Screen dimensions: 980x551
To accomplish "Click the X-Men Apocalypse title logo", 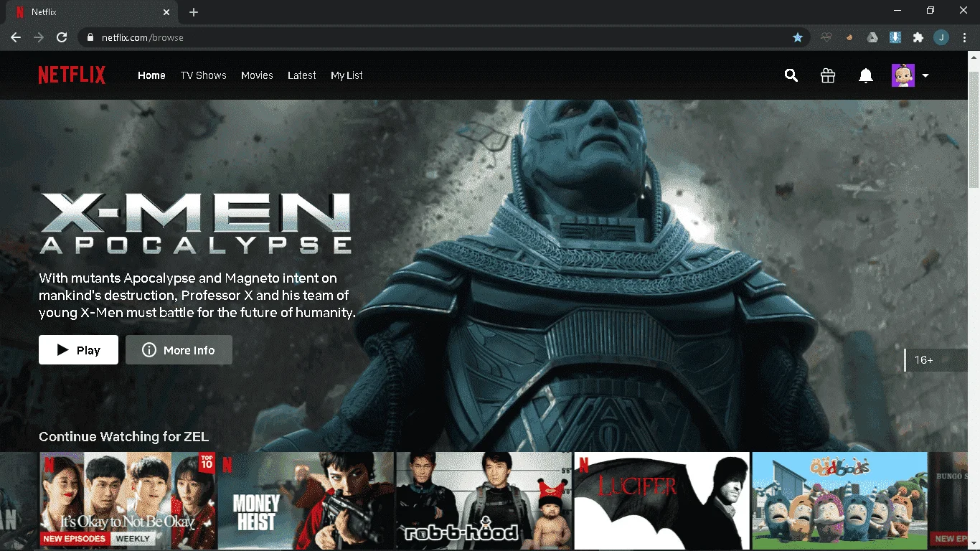I will click(x=196, y=224).
